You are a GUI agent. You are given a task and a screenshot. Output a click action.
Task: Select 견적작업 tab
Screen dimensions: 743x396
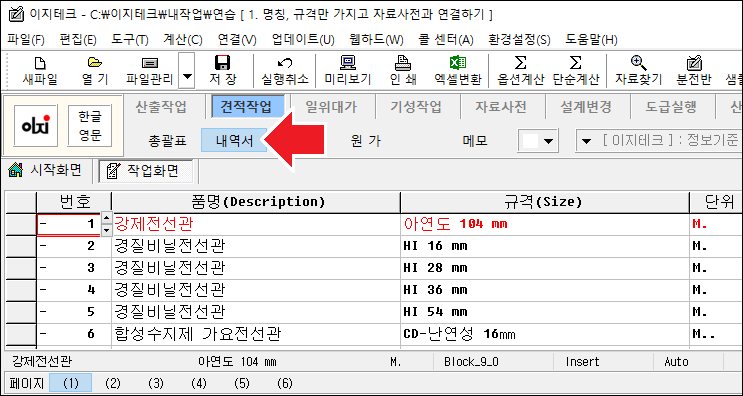coord(248,107)
